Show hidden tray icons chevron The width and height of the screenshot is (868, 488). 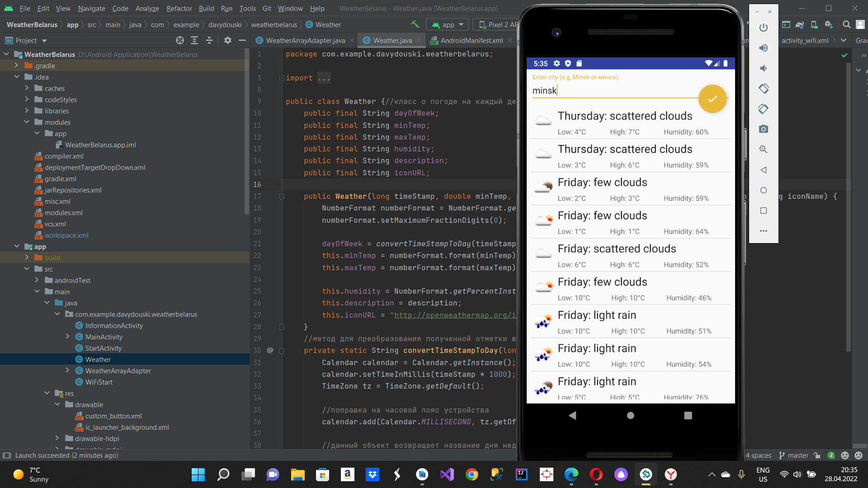712,474
